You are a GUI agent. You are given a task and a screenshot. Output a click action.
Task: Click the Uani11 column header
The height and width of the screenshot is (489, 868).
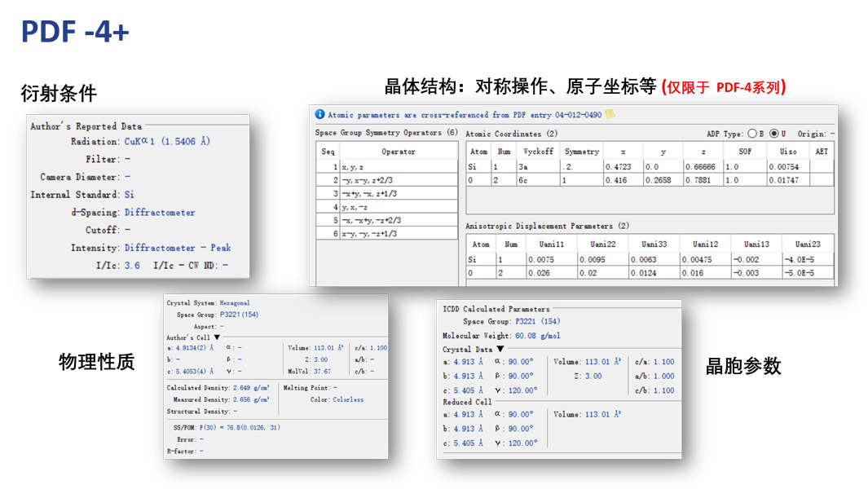tap(551, 244)
